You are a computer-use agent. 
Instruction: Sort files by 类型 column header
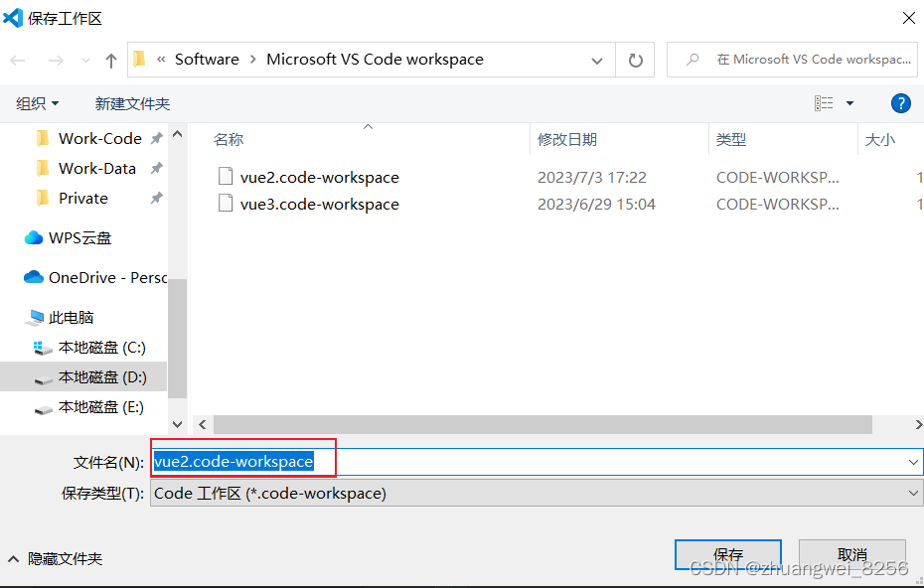pyautogui.click(x=731, y=140)
